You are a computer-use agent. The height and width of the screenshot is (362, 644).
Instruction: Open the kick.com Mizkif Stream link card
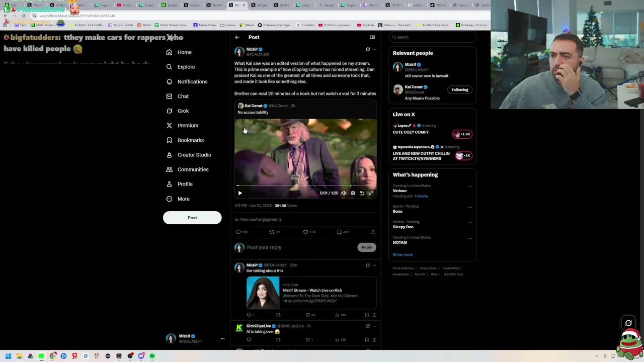[311, 293]
